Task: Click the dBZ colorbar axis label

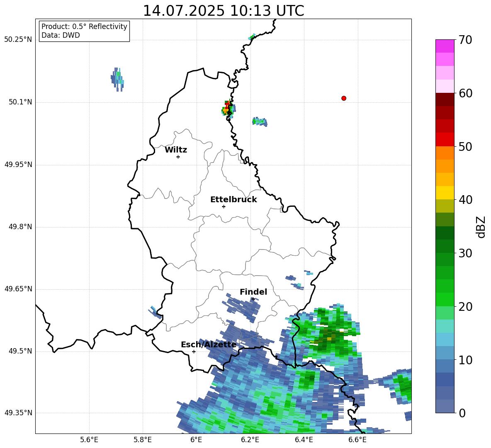Action: pos(480,227)
